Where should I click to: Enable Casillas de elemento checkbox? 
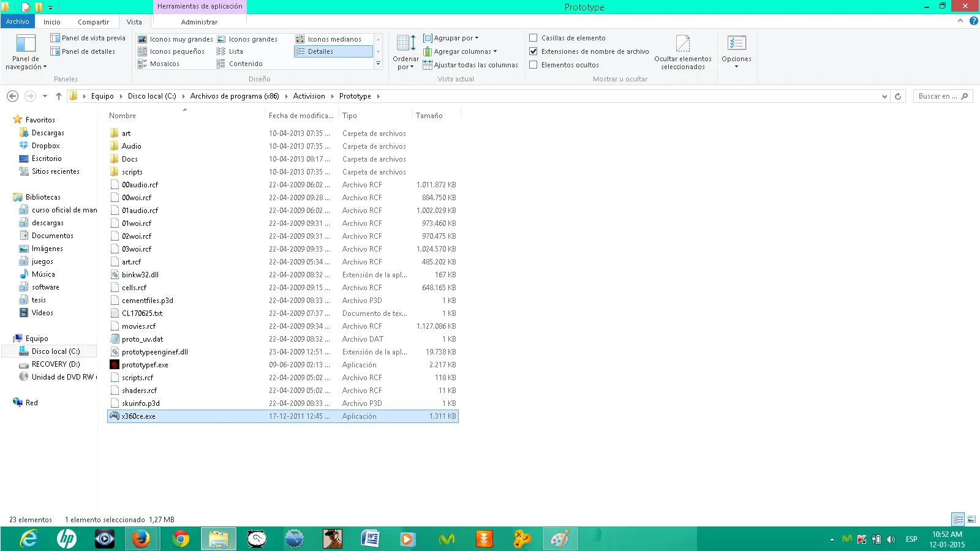coord(533,38)
